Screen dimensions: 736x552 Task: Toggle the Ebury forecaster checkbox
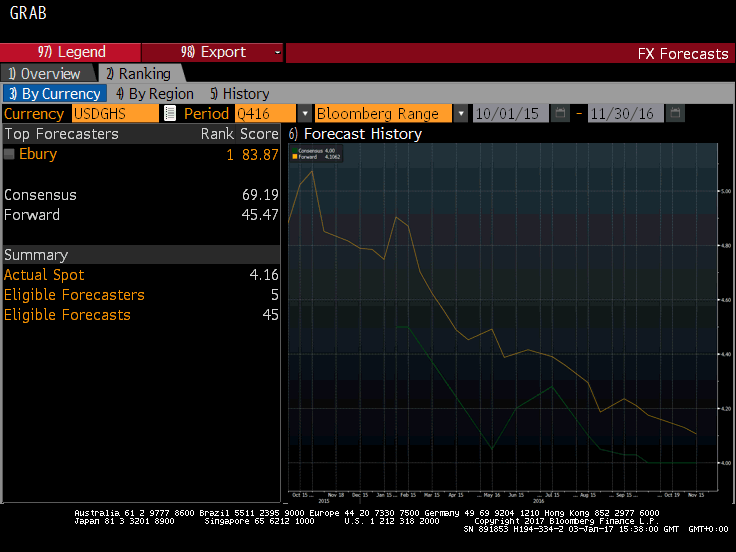[9, 154]
